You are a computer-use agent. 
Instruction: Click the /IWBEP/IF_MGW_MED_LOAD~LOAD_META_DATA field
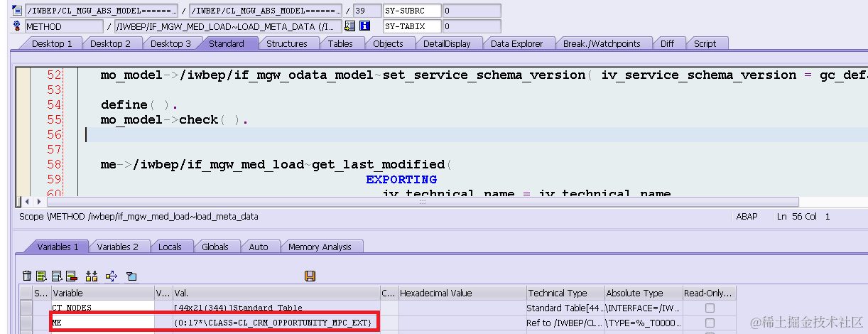point(228,26)
